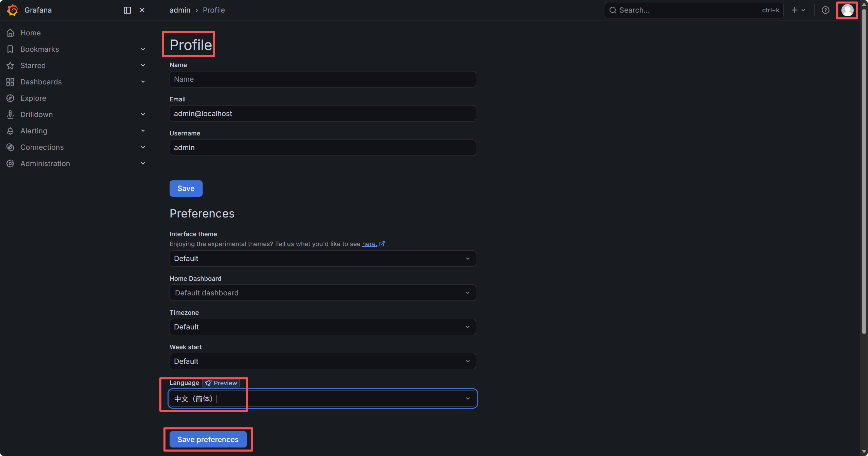The width and height of the screenshot is (868, 456).
Task: Focus the Name input field
Action: 322,79
